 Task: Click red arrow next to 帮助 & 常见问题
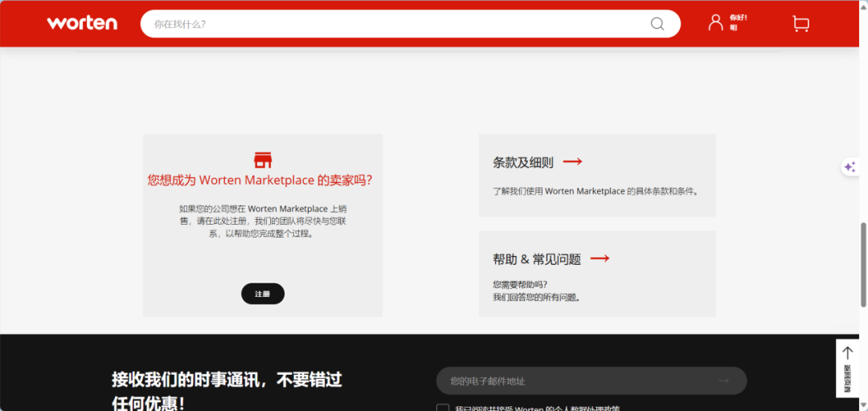point(600,258)
